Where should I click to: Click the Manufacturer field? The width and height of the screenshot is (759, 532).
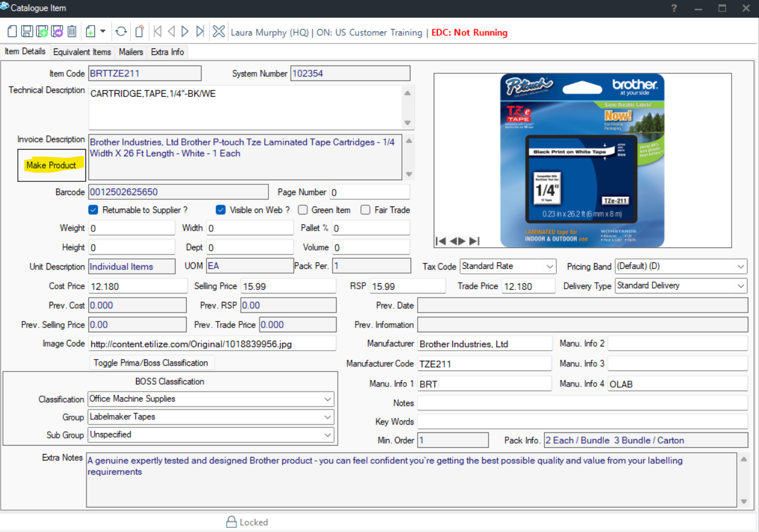pyautogui.click(x=485, y=344)
